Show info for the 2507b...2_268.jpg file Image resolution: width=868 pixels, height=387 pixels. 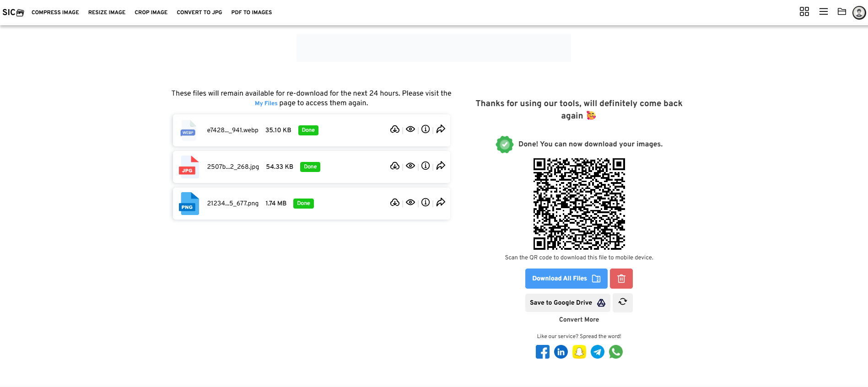426,166
